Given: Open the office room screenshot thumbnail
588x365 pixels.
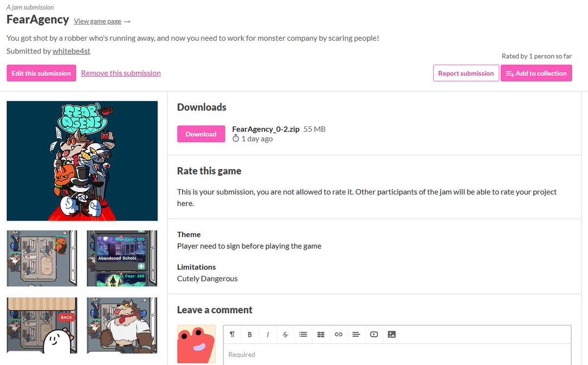Looking at the screenshot, I should coord(42,258).
